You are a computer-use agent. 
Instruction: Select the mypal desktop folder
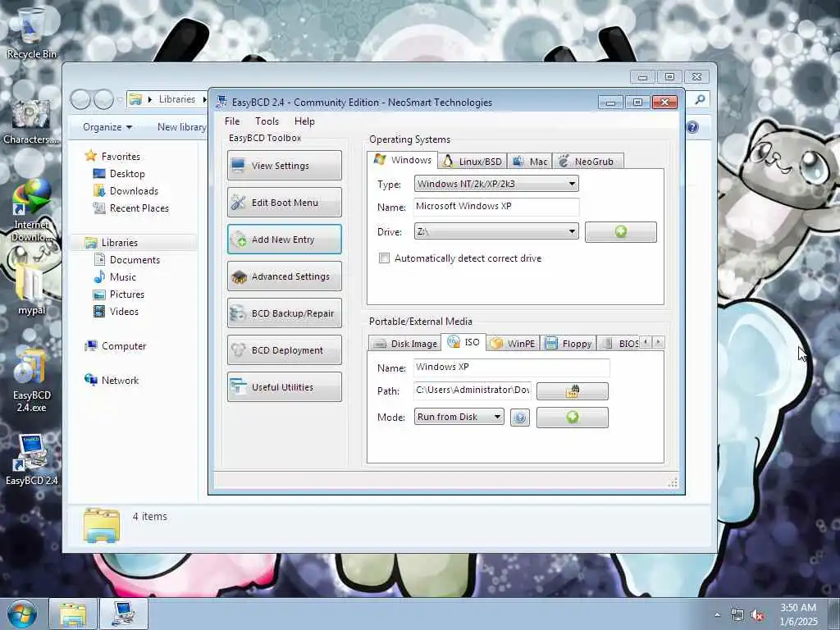tap(31, 290)
